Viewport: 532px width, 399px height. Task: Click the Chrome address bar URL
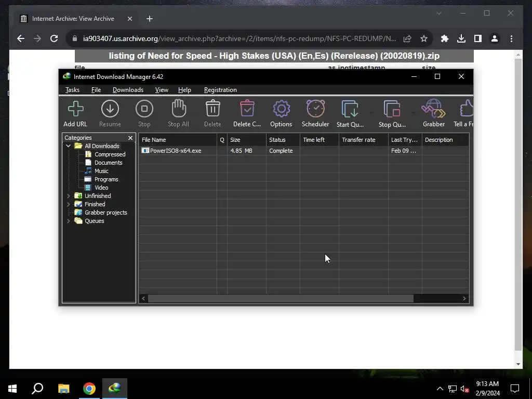click(x=240, y=38)
